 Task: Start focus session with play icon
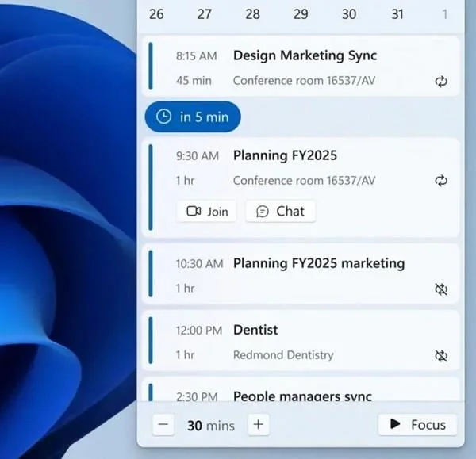click(417, 424)
